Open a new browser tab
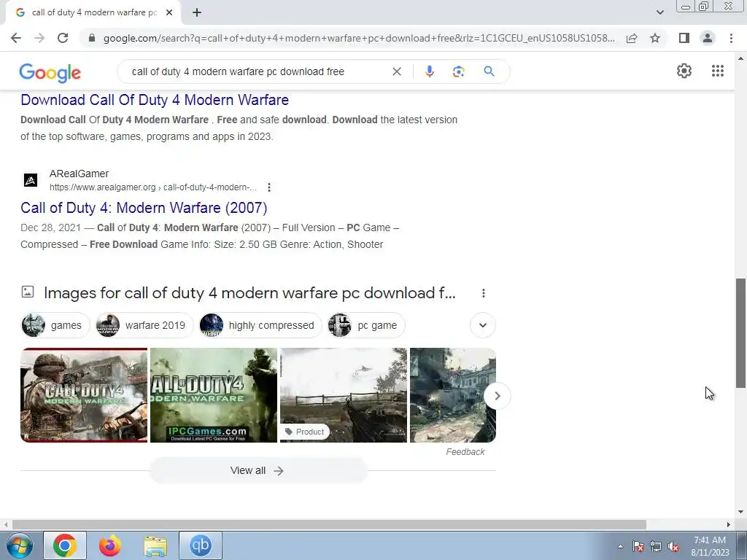747x560 pixels. tap(197, 12)
